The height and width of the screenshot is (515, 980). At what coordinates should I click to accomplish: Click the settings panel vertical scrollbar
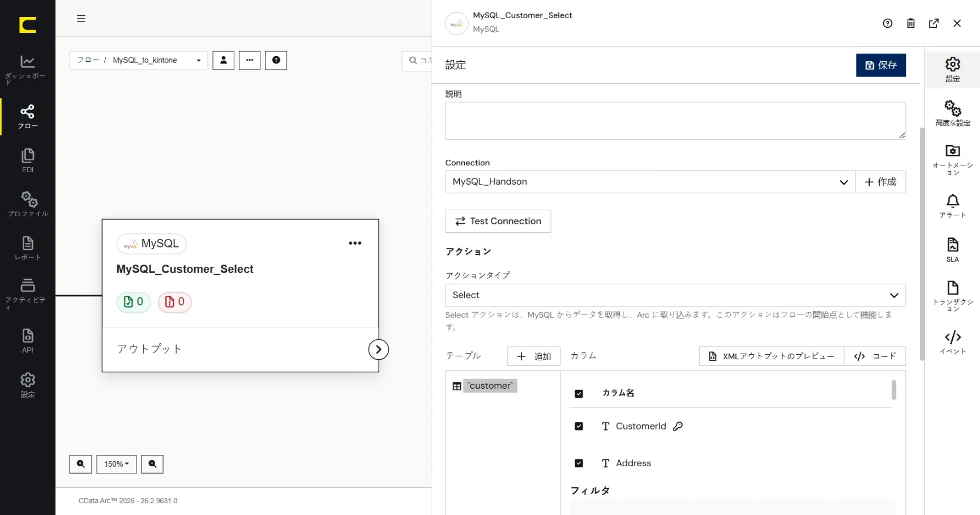point(922,244)
